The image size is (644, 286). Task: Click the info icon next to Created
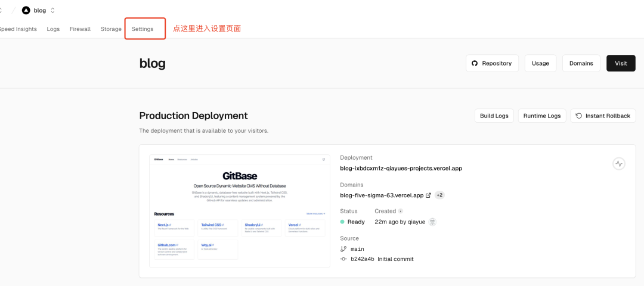(x=401, y=212)
